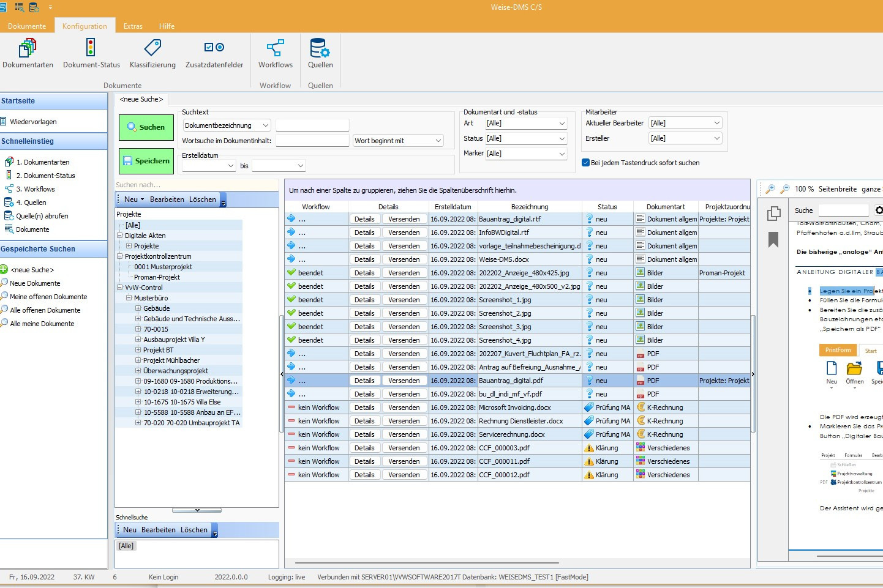Zoom into the document preview with zoom-in magnifier
The width and height of the screenshot is (883, 588).
coord(771,187)
